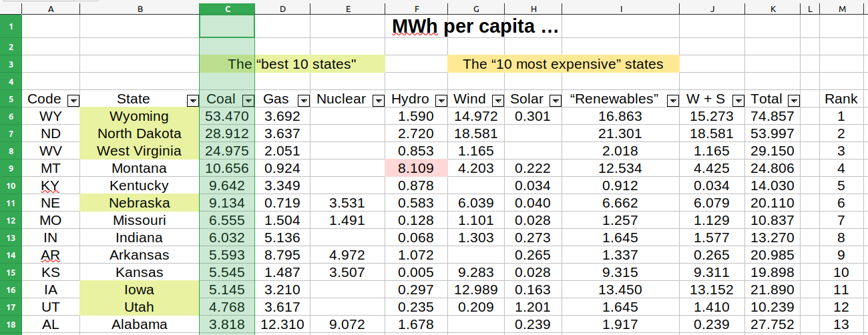Select the row 9 header

(x=11, y=168)
